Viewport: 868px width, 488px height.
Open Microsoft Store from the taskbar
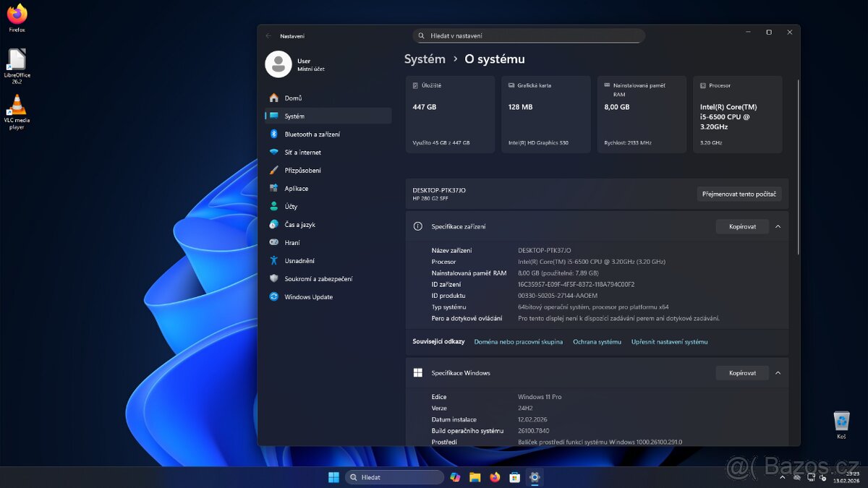pyautogui.click(x=514, y=477)
